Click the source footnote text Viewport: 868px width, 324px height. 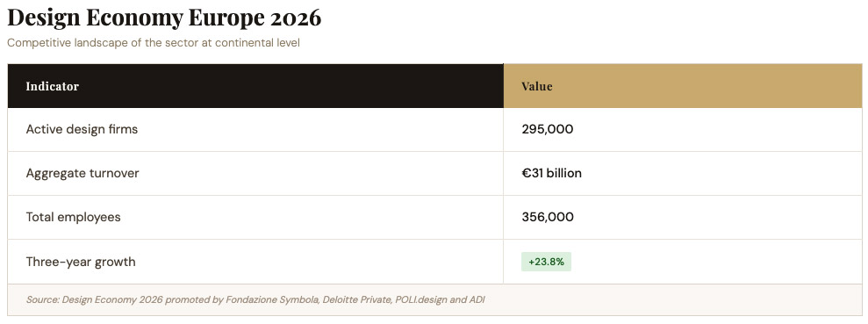pyautogui.click(x=255, y=300)
